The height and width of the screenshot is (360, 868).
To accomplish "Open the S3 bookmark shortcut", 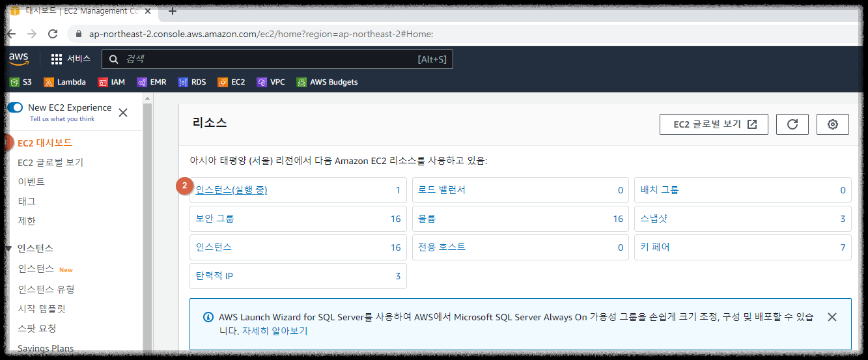I will pyautogui.click(x=20, y=82).
